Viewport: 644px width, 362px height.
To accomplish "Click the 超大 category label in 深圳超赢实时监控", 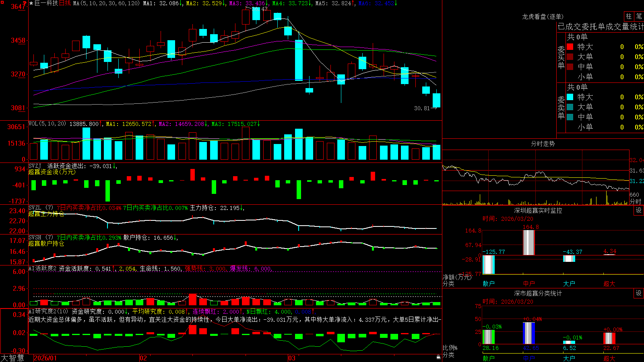I will click(609, 284).
